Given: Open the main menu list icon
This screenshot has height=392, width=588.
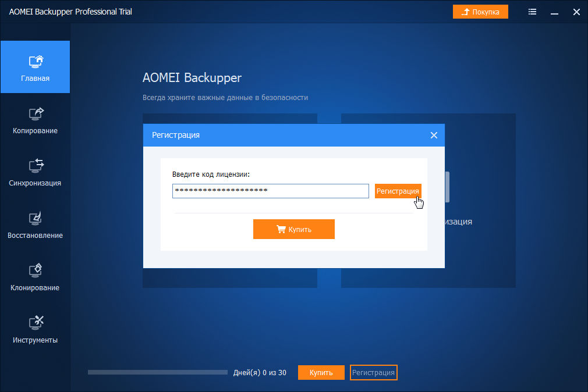Looking at the screenshot, I should (x=533, y=12).
